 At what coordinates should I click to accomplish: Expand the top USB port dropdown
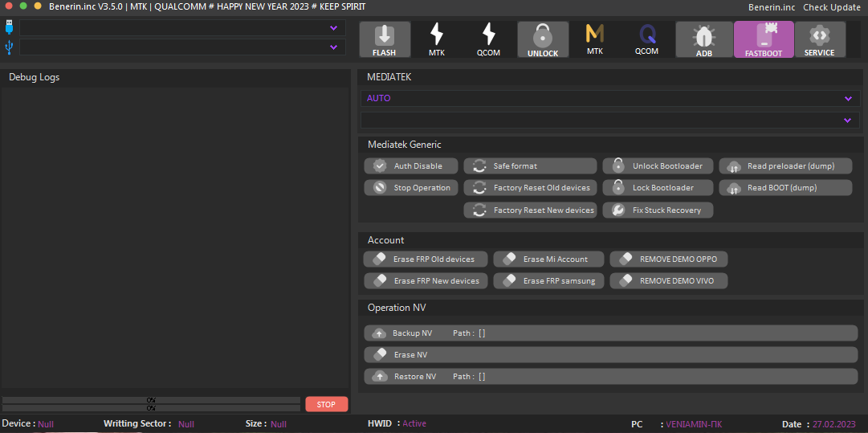coord(182,28)
